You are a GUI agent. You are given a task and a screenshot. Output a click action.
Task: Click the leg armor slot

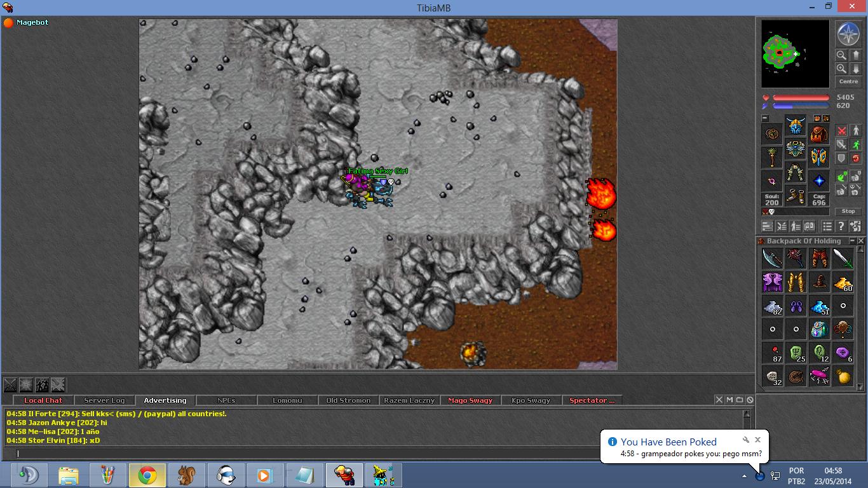(796, 173)
